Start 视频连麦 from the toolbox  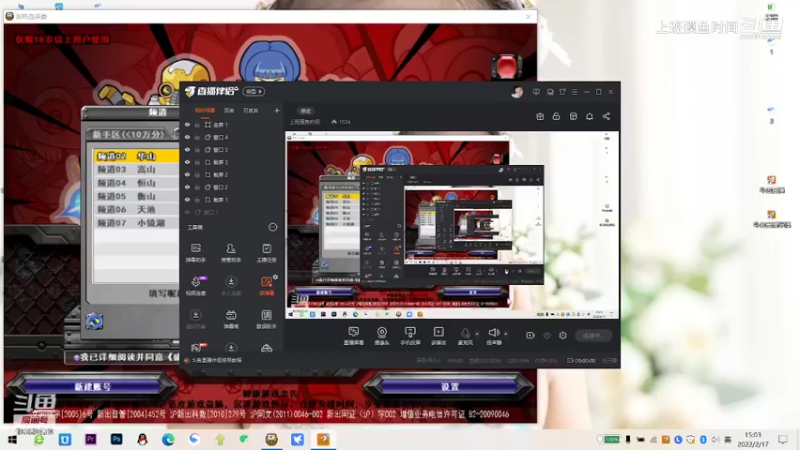(x=195, y=286)
